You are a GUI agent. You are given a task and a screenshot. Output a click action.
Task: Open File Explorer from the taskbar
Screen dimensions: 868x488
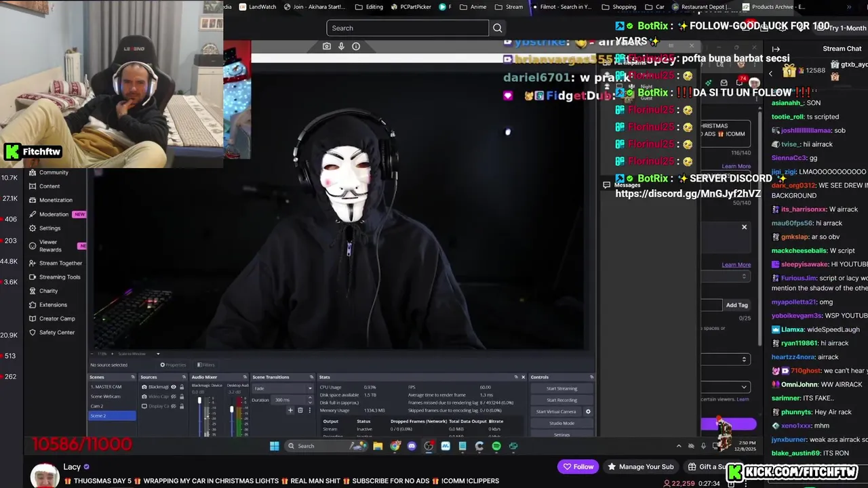(378, 446)
